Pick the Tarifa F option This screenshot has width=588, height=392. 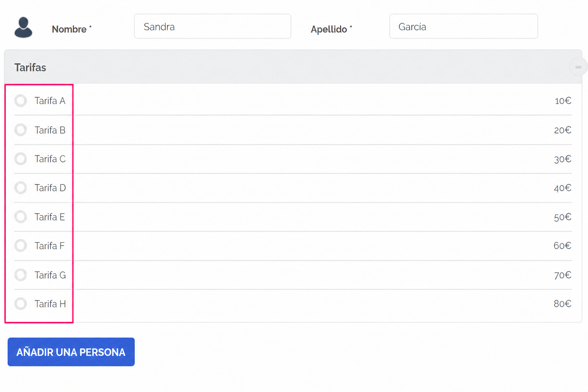click(21, 246)
